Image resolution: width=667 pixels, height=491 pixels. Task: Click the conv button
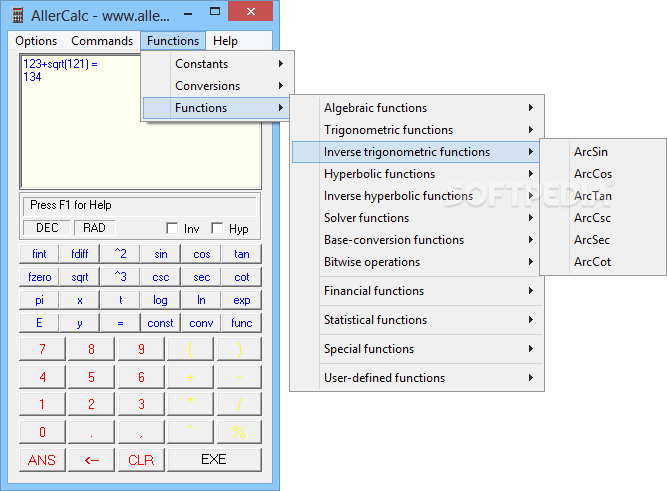point(201,323)
